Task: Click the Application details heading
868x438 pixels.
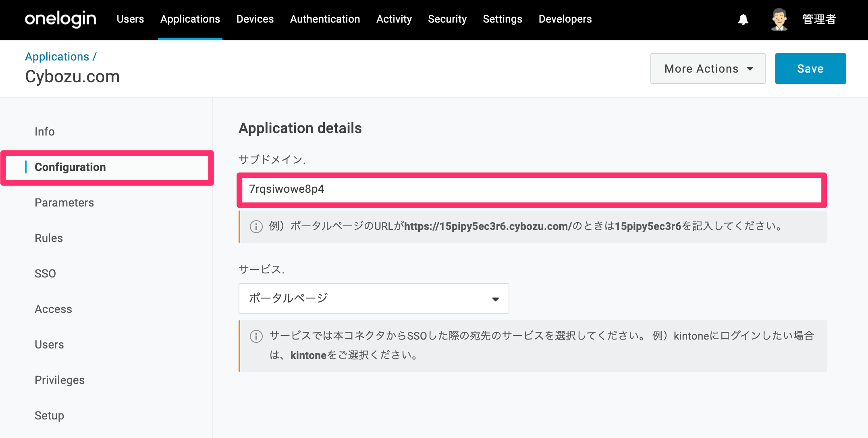Action: pyautogui.click(x=300, y=128)
